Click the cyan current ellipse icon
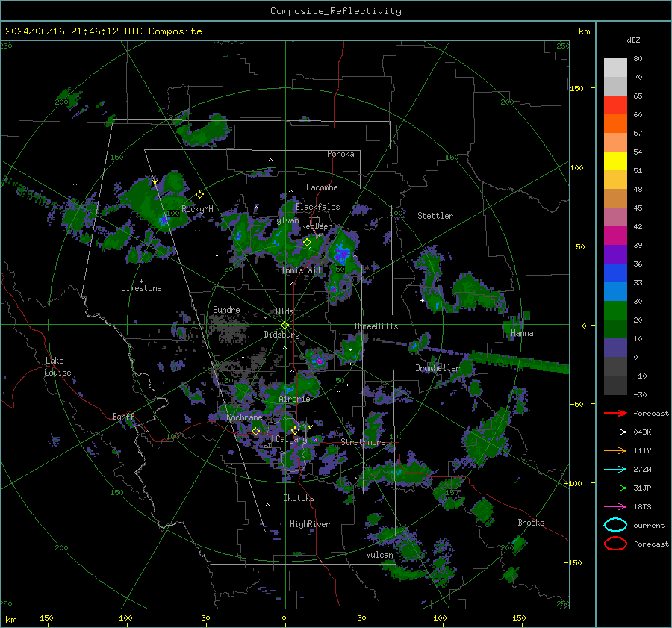Screen dimensions: 672x628 click(x=615, y=525)
